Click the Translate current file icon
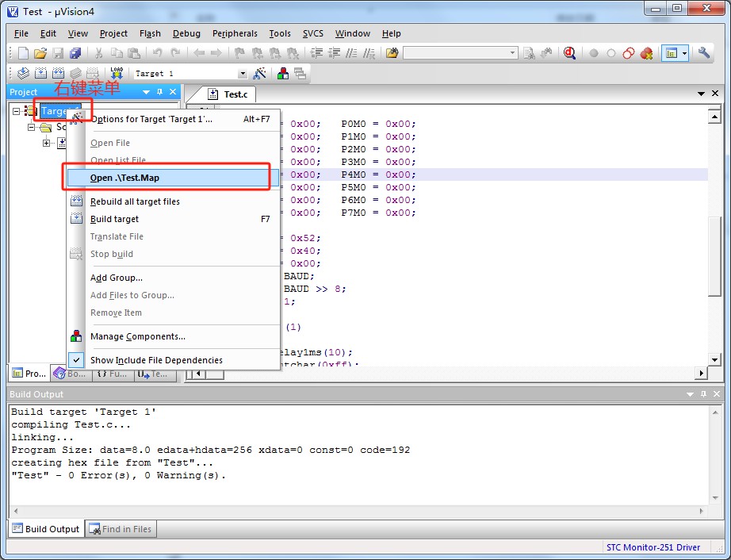Image resolution: width=731 pixels, height=560 pixels. pos(23,73)
